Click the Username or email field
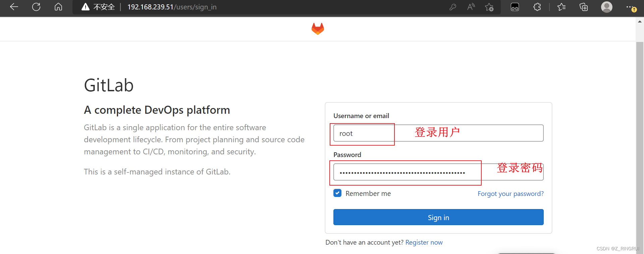Viewport: 644px width, 254px height. click(438, 133)
